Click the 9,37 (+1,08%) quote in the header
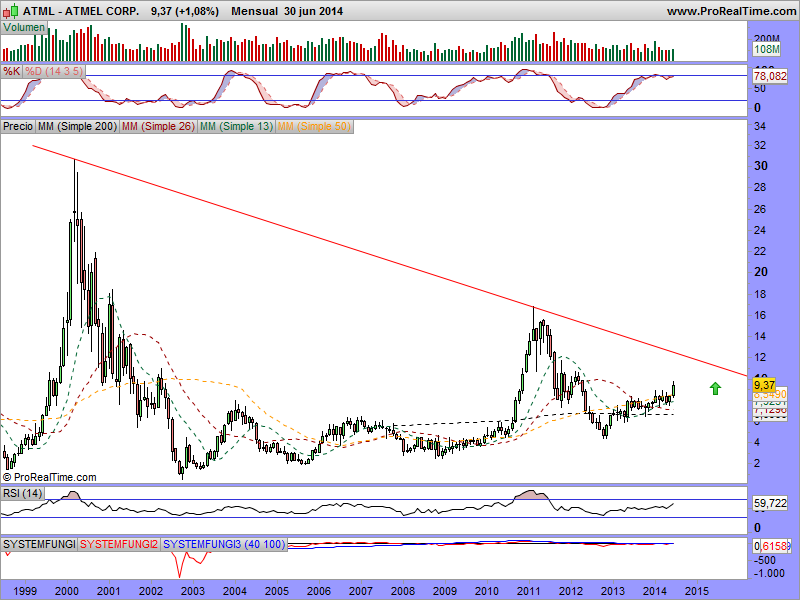The width and height of the screenshot is (800, 600). click(185, 11)
